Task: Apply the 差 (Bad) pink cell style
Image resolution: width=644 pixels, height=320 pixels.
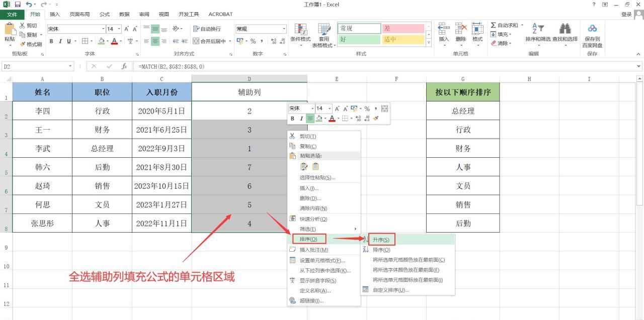Action: click(x=403, y=29)
